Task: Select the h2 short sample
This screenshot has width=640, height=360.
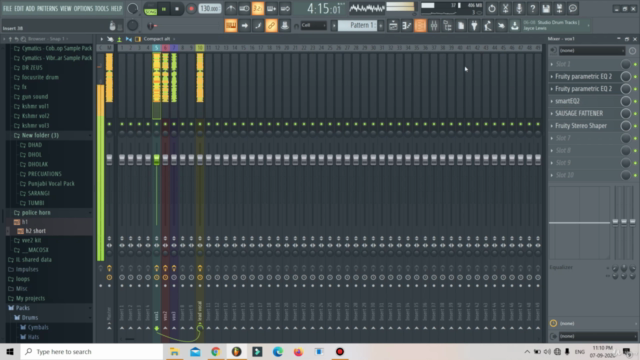Action: click(36, 231)
